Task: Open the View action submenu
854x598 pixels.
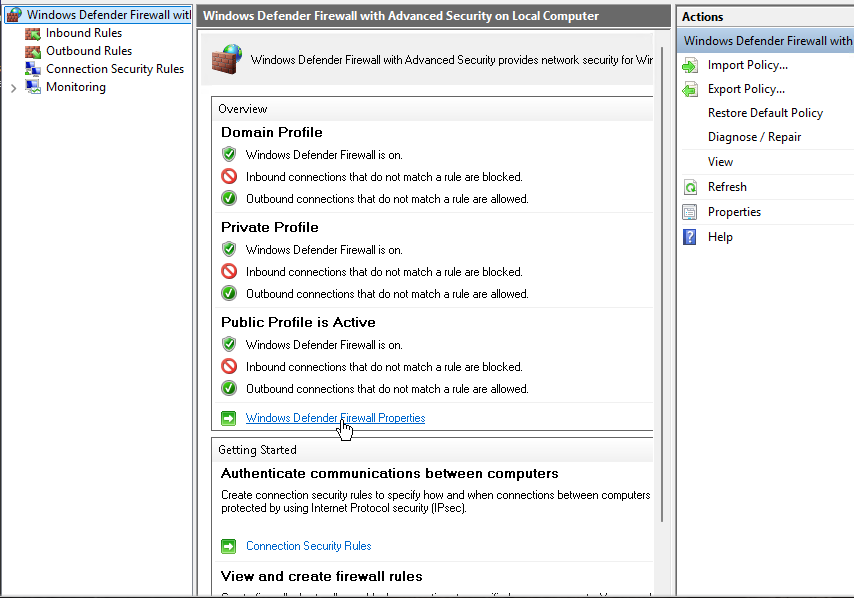Action: [x=720, y=162]
